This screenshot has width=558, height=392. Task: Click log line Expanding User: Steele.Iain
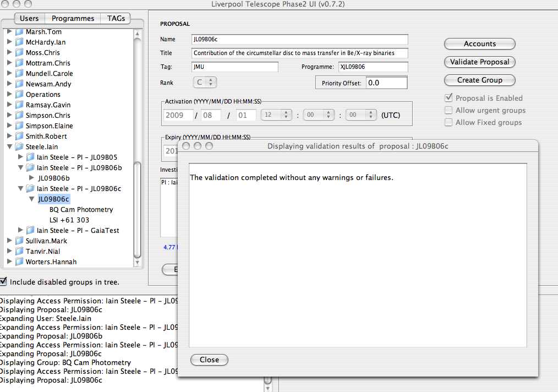pyautogui.click(x=46, y=318)
